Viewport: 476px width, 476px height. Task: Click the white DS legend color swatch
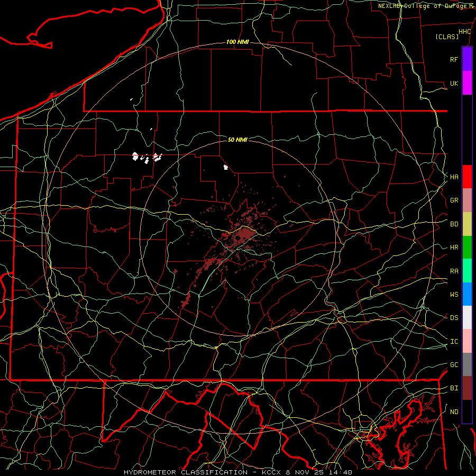[x=467, y=317]
